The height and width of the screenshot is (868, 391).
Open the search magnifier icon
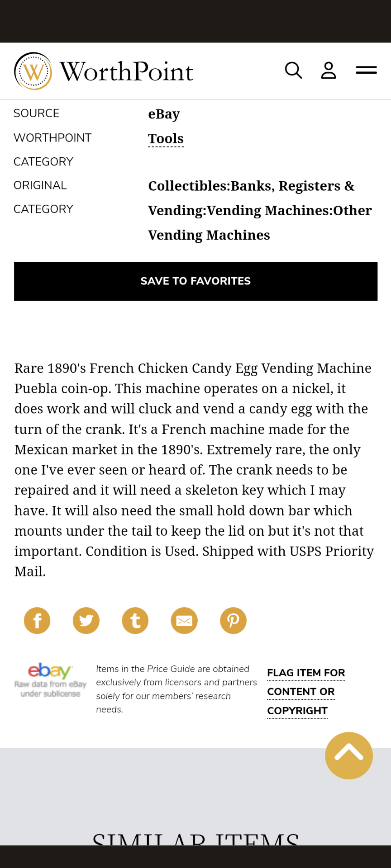(x=293, y=71)
